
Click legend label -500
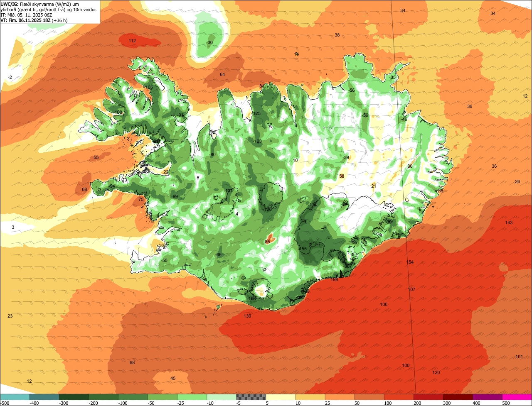[x=4, y=403]
